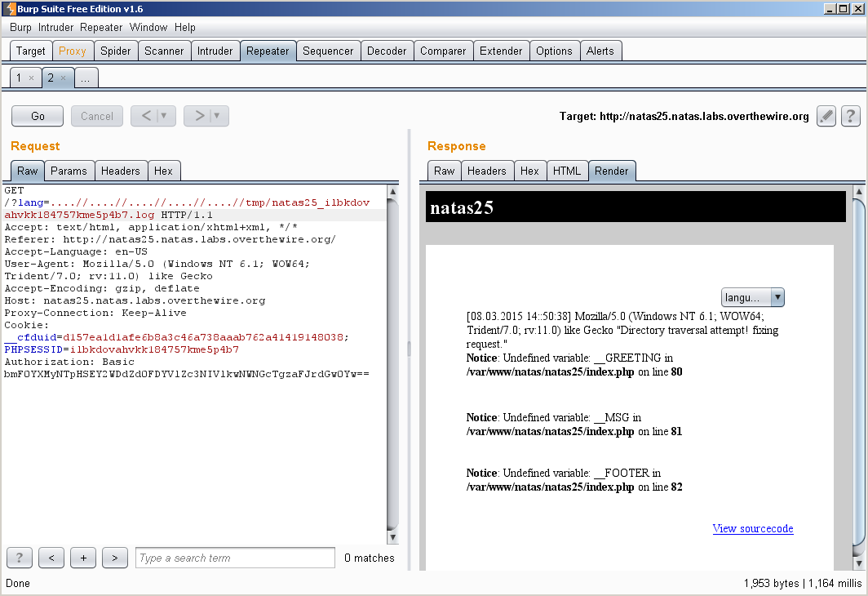
Task: Open a new Repeater tab via ellipsis
Action: pyautogui.click(x=85, y=78)
